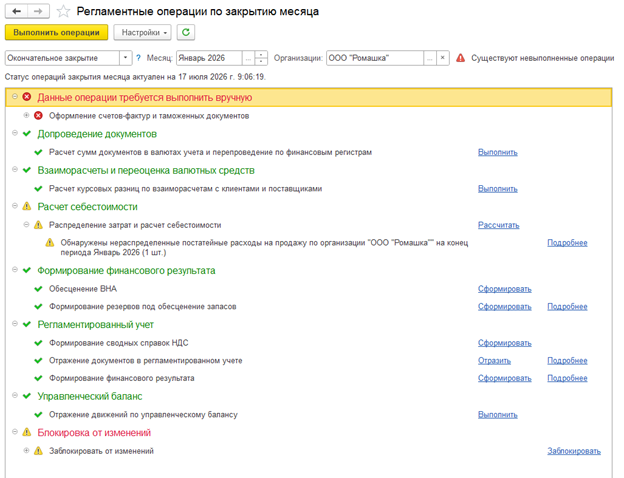Clear the organization field with X
Image resolution: width=624 pixels, height=478 pixels.
(443, 58)
